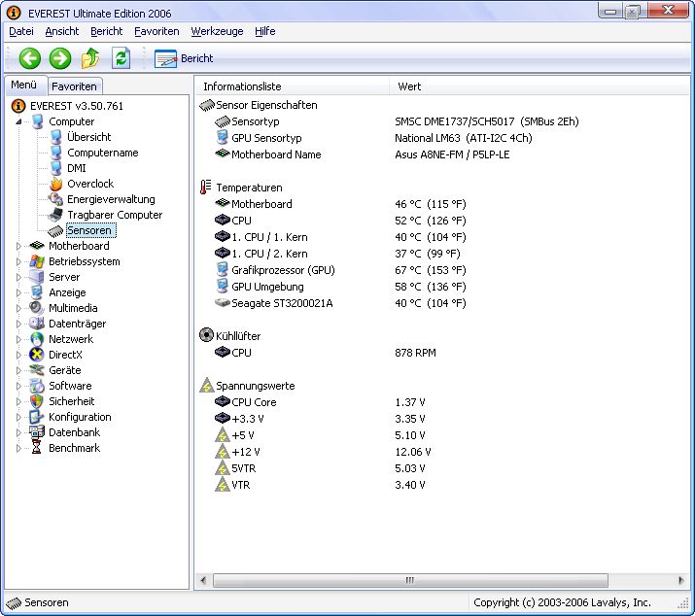
Task: Expand the Konfiguration tree node
Action: tap(18, 417)
